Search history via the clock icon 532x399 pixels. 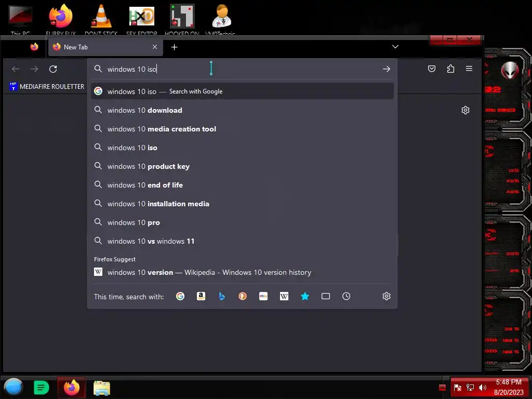coord(346,296)
